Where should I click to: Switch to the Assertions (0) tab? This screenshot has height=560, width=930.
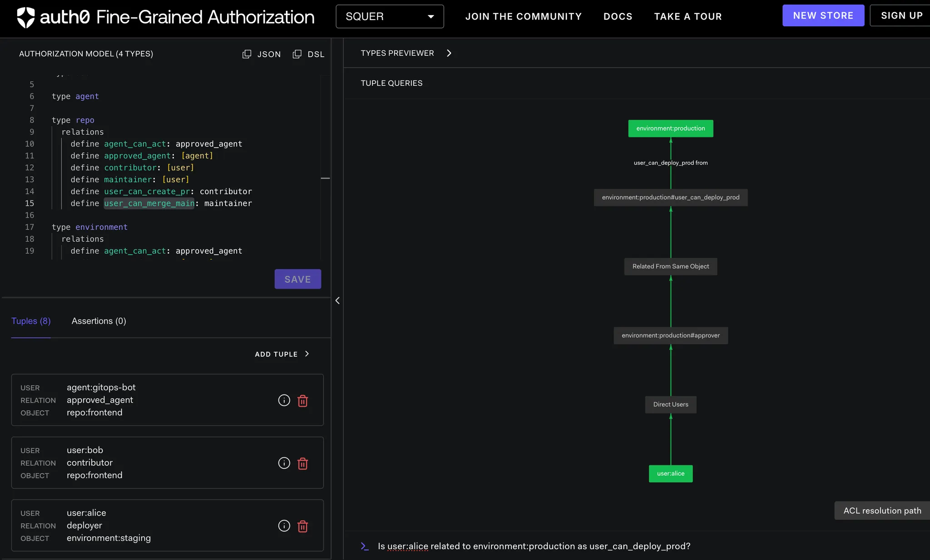pos(99,321)
